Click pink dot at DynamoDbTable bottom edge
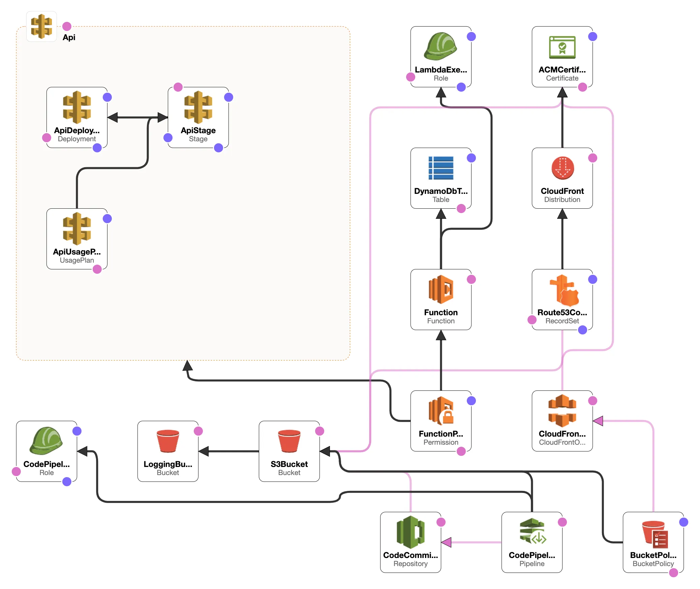 tap(461, 208)
